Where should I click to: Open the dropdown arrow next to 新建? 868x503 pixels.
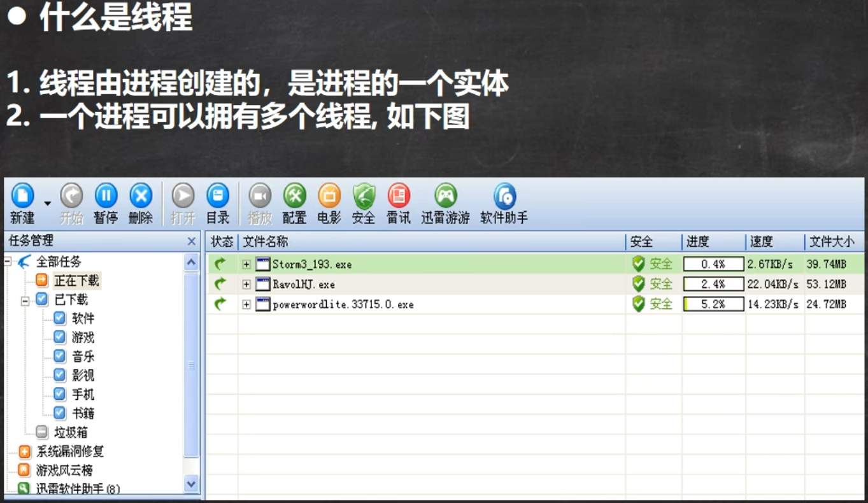coord(48,203)
